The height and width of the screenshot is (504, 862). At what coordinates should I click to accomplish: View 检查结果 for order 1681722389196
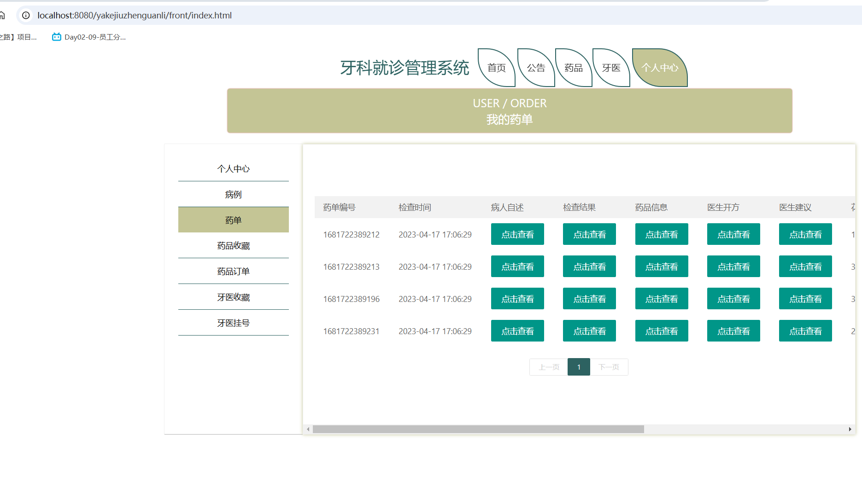point(589,299)
